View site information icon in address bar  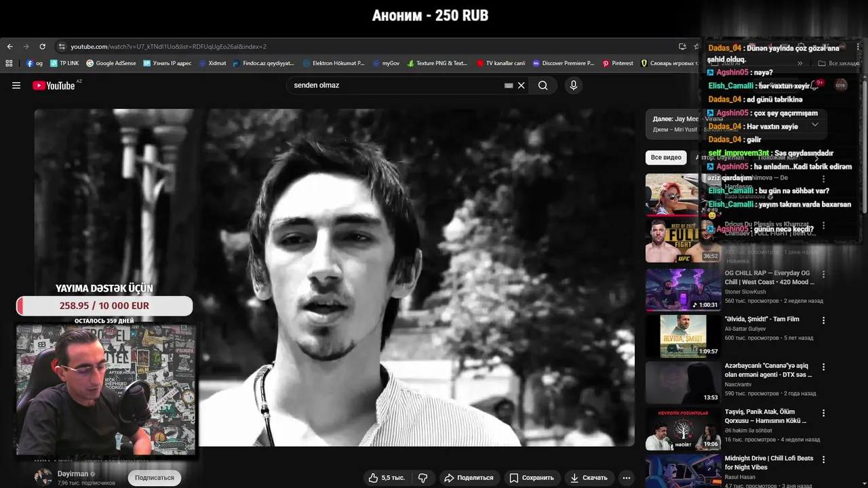point(62,47)
